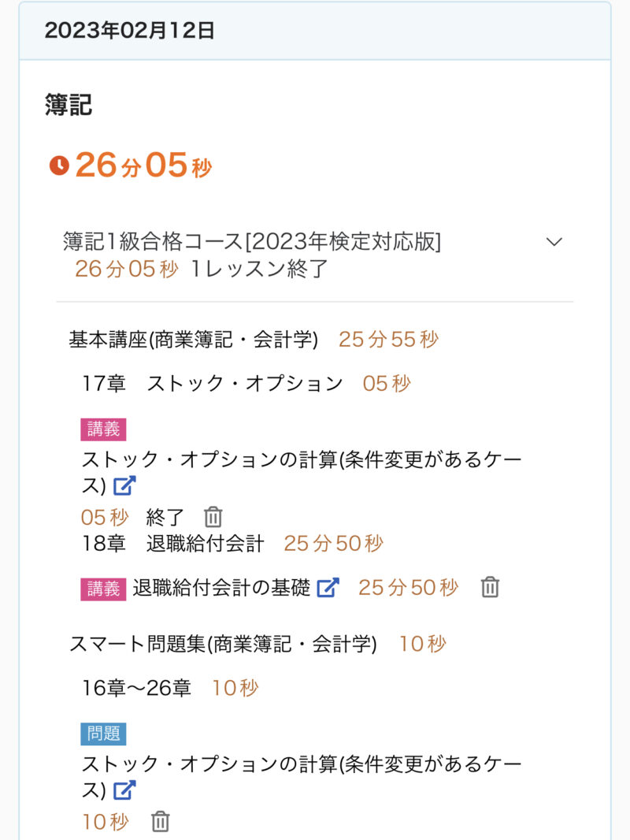Click the pink 講義 tag above ストック・オプションの計算
Image resolution: width=630 pixels, height=840 pixels.
pyautogui.click(x=103, y=429)
